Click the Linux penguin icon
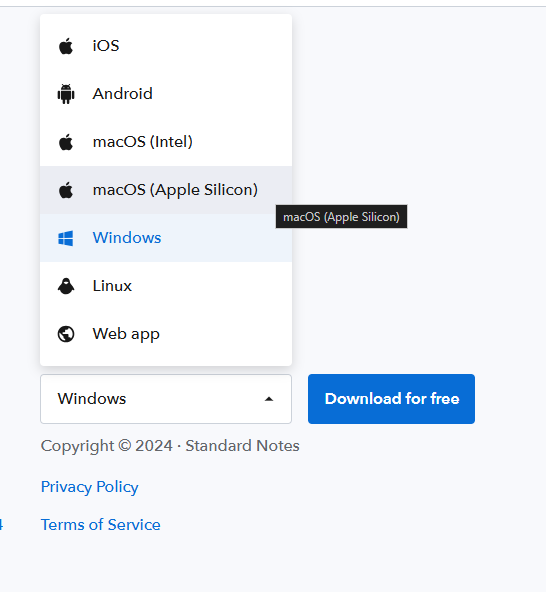This screenshot has width=546, height=592. click(66, 286)
